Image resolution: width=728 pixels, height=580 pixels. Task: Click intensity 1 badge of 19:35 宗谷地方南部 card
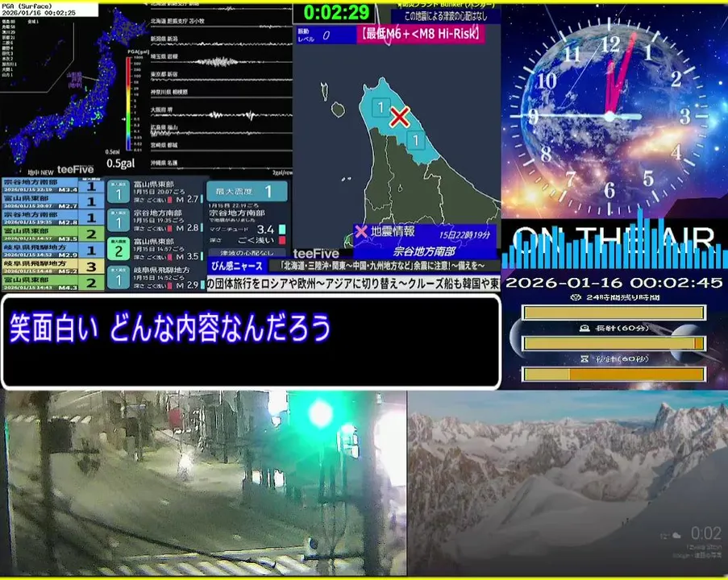tap(119, 221)
